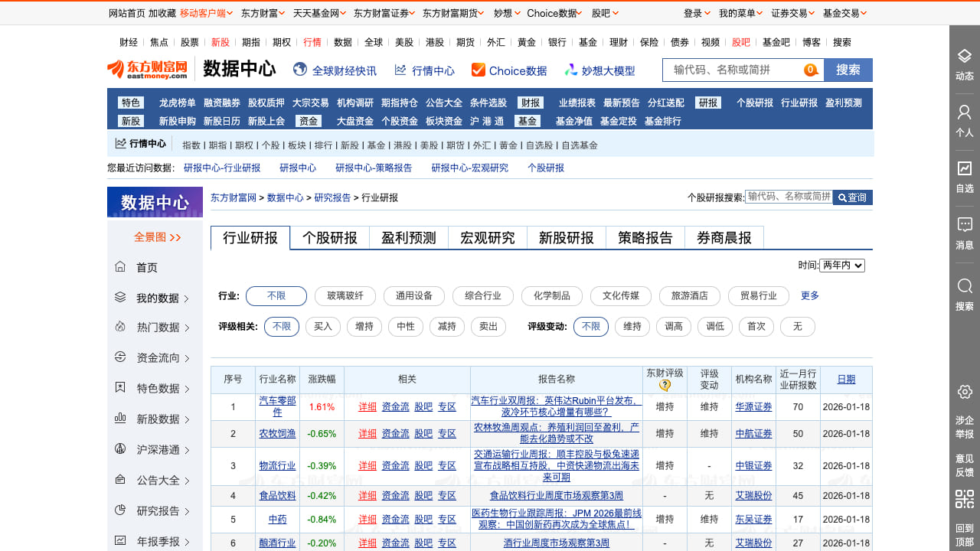This screenshot has height=551, width=980.
Task: Click the 动态 layers icon in right sidebar
Action: [964, 57]
